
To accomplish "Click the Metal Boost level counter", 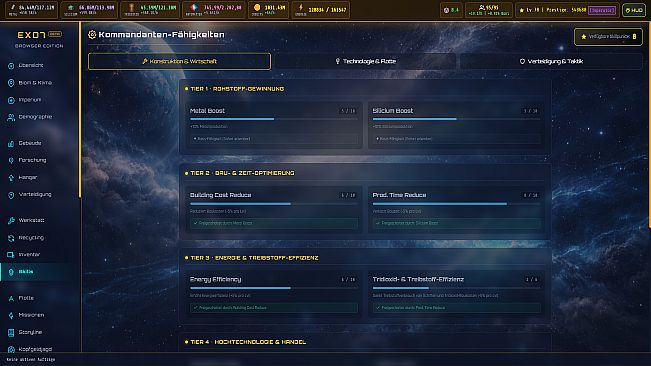I will click(348, 111).
